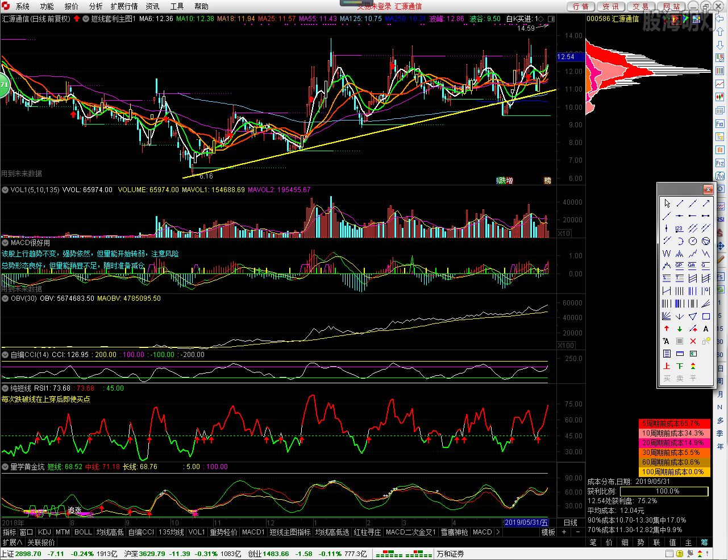Switch to the 自编CCI indicator tab
This screenshot has width=728, height=560.
click(x=141, y=532)
